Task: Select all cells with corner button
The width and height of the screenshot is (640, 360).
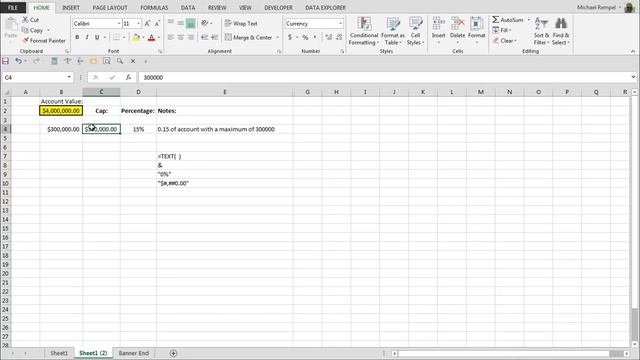Action: pyautogui.click(x=6, y=92)
